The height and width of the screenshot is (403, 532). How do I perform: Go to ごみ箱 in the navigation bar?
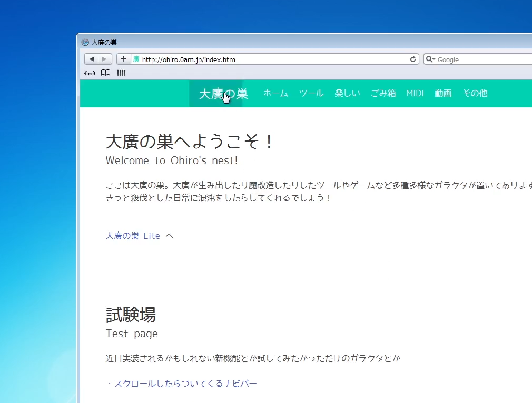[383, 94]
